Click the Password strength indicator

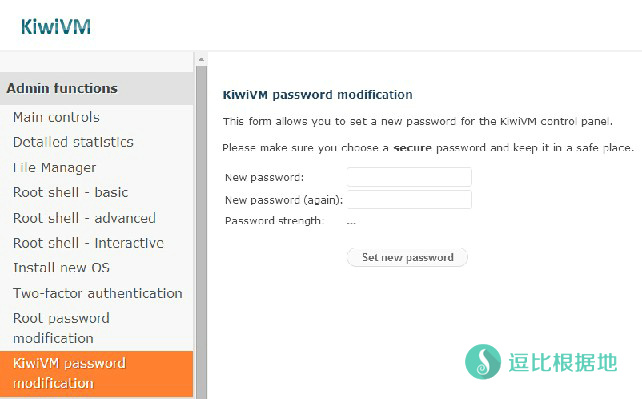click(351, 221)
